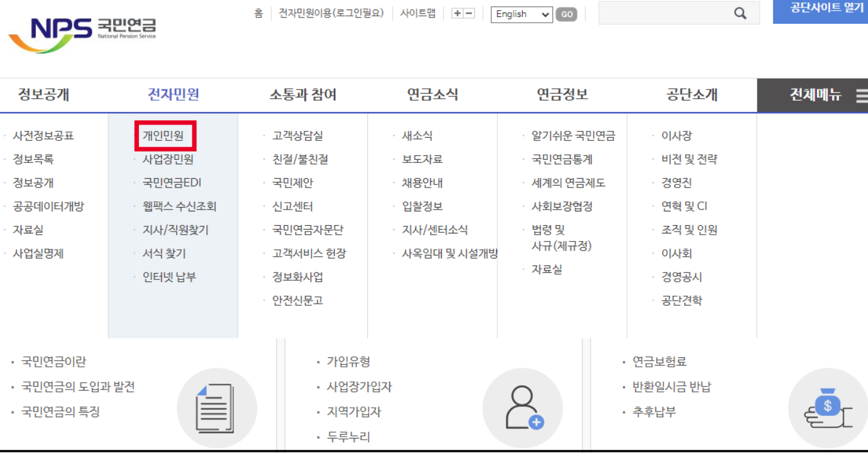Click the money bag icon near 연금보험료

click(x=829, y=407)
